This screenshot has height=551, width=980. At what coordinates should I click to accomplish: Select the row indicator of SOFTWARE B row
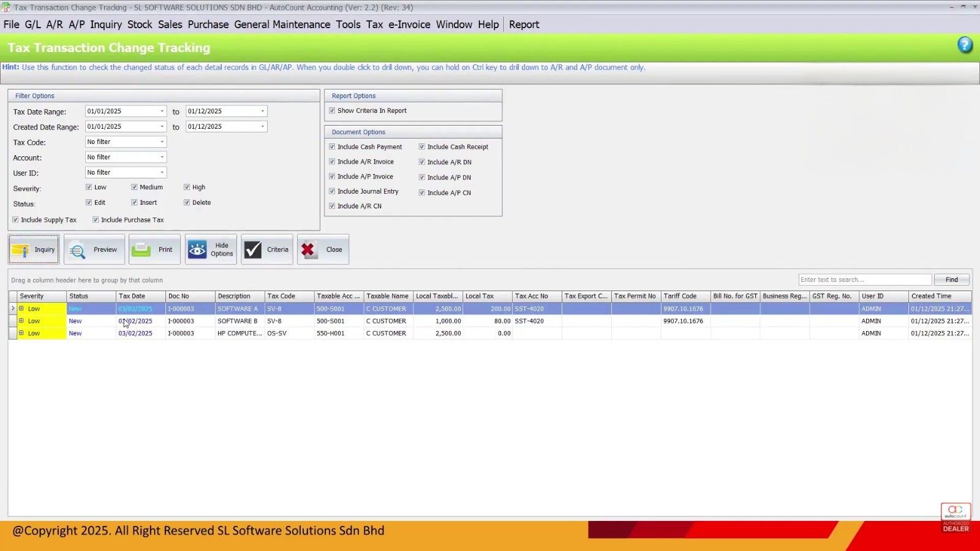coord(13,321)
